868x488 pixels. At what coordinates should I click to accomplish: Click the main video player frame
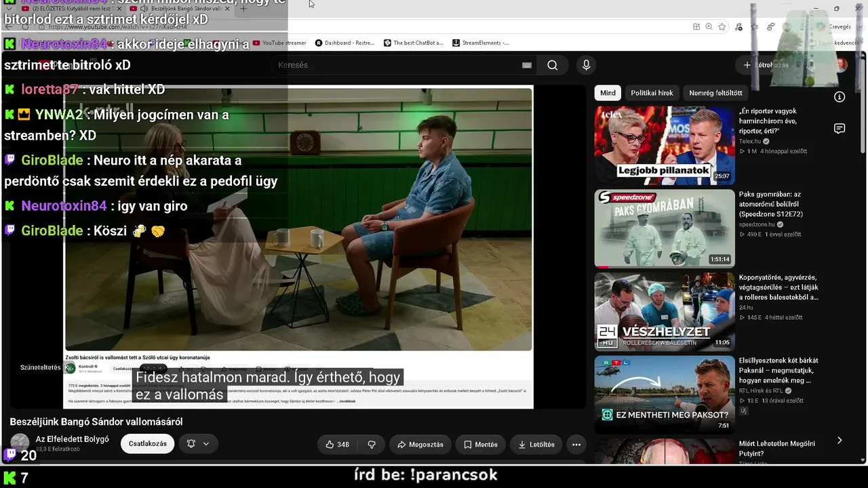[298, 247]
